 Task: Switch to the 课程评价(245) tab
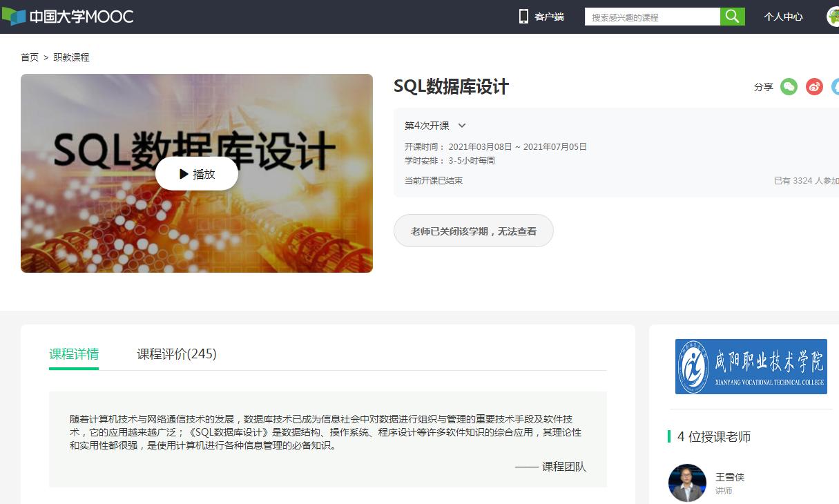click(x=177, y=354)
